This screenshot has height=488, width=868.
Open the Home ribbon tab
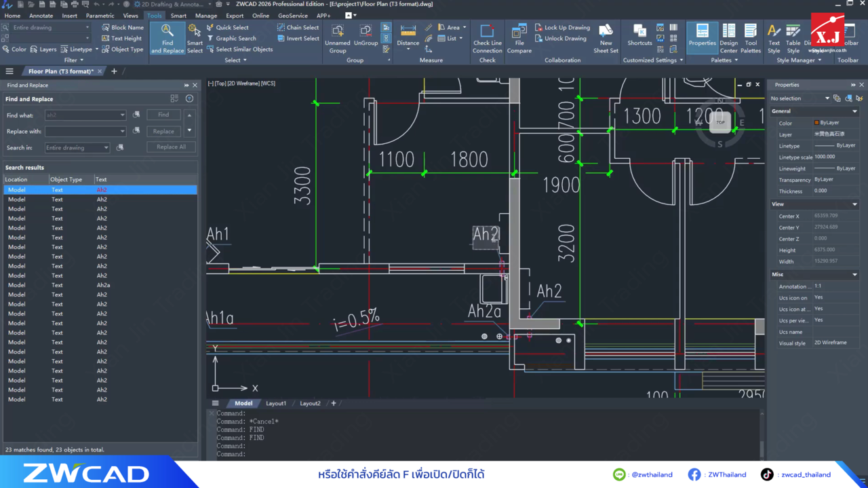tap(12, 16)
